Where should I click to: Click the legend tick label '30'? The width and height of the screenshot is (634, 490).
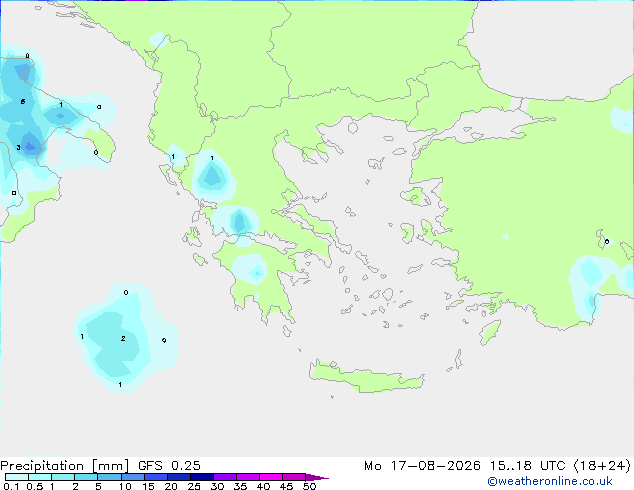[x=217, y=486]
